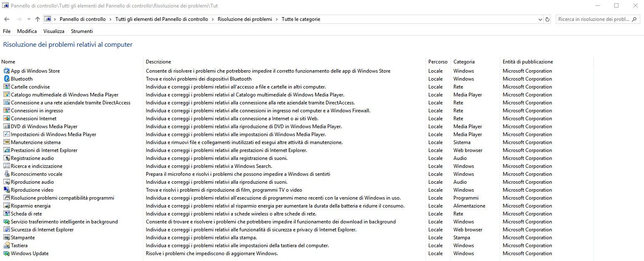This screenshot has height=261, width=644.
Task: Click the 'Risoluzione dei problemi relativi al computer' heading
Action: [x=68, y=45]
